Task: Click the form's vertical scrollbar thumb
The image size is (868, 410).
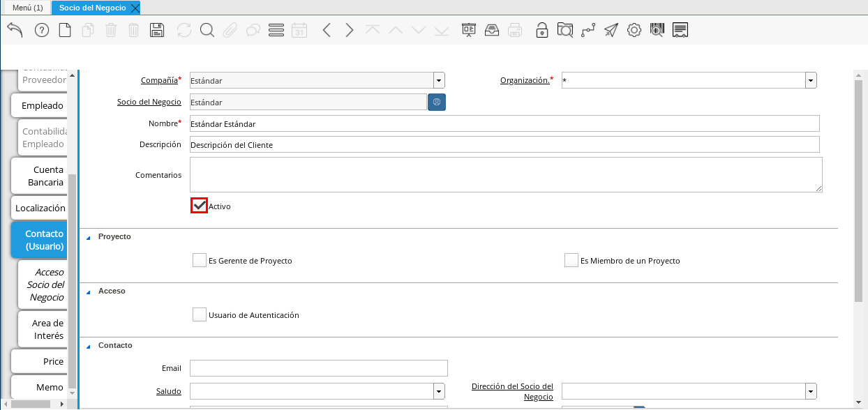Action: click(x=858, y=190)
